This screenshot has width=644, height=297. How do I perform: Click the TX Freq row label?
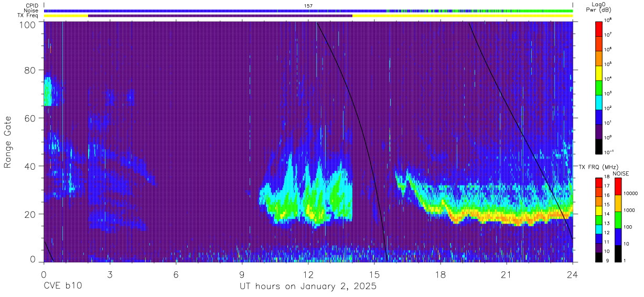[28, 15]
